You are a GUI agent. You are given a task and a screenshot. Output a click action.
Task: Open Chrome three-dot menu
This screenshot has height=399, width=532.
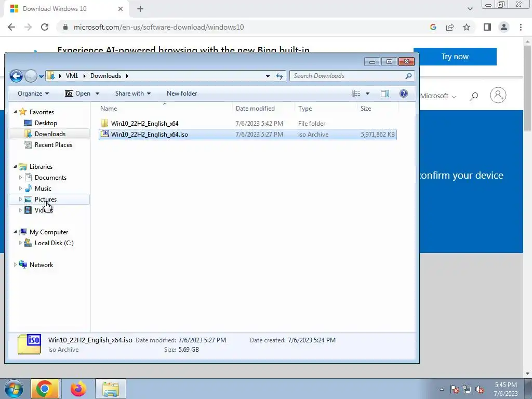(x=521, y=27)
